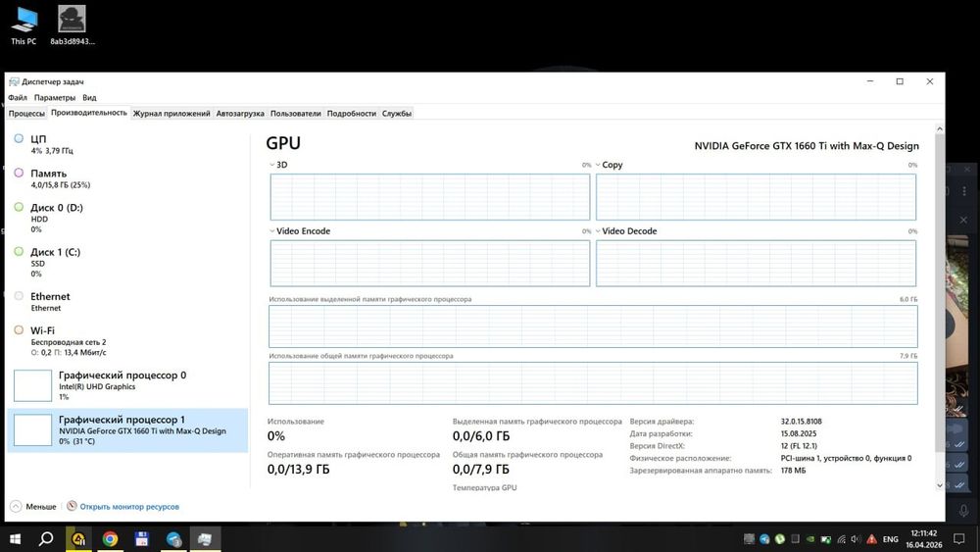The width and height of the screenshot is (980, 552).
Task: Open the Video Decode graph dropdown
Action: coord(598,231)
